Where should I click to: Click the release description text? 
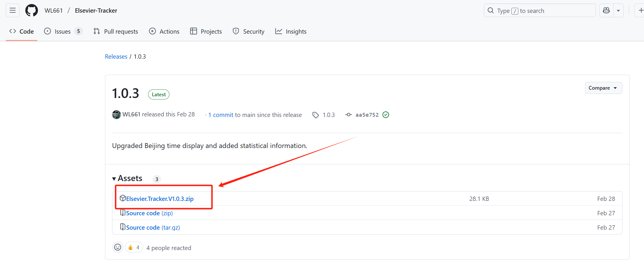click(210, 146)
